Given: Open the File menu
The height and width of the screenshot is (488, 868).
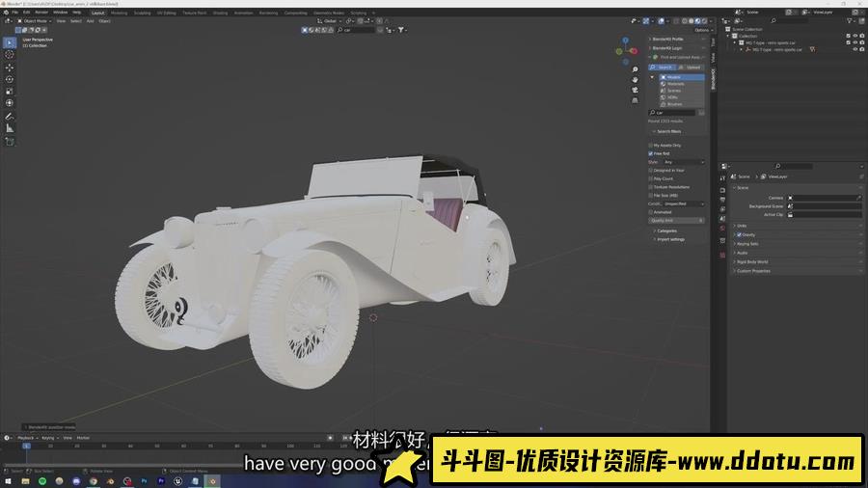Looking at the screenshot, I should pos(14,13).
